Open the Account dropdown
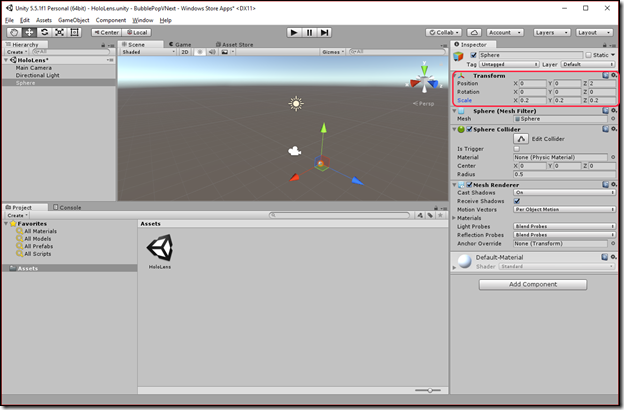624x410 pixels. pos(505,33)
